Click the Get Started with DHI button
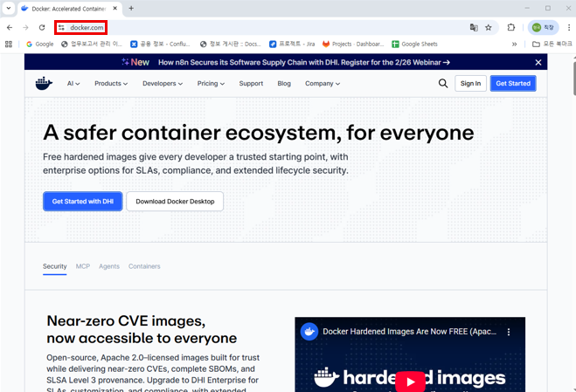576x392 pixels. coord(83,202)
